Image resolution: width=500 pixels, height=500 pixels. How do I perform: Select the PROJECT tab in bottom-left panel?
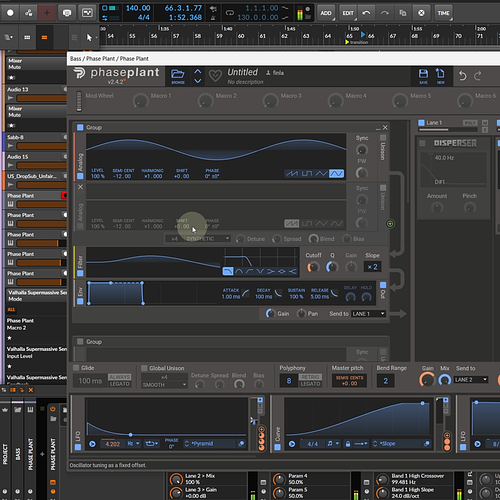5,454
